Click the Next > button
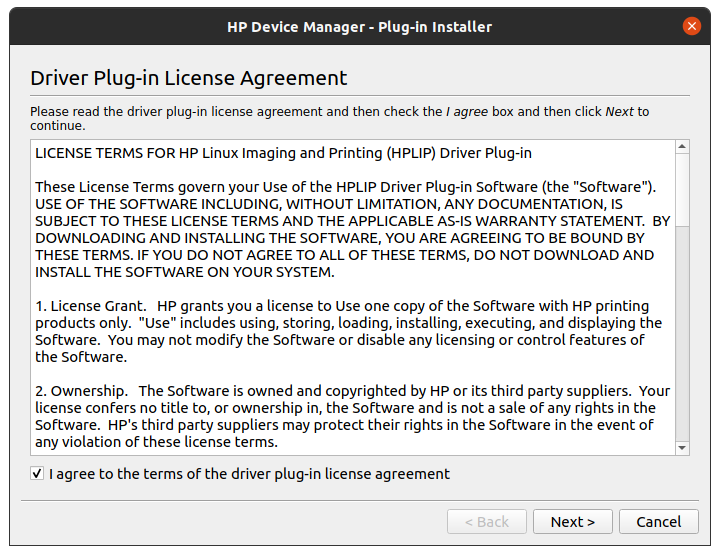The width and height of the screenshot is (720, 555). (x=573, y=521)
